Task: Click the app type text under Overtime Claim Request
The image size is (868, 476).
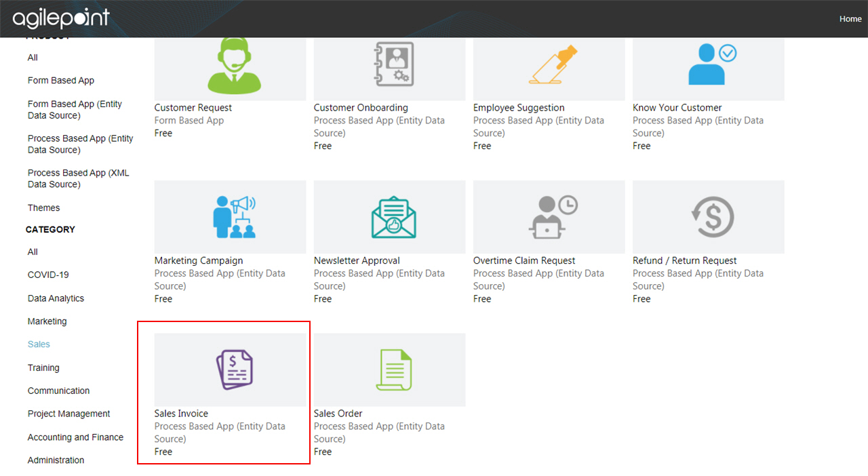Action: click(538, 280)
